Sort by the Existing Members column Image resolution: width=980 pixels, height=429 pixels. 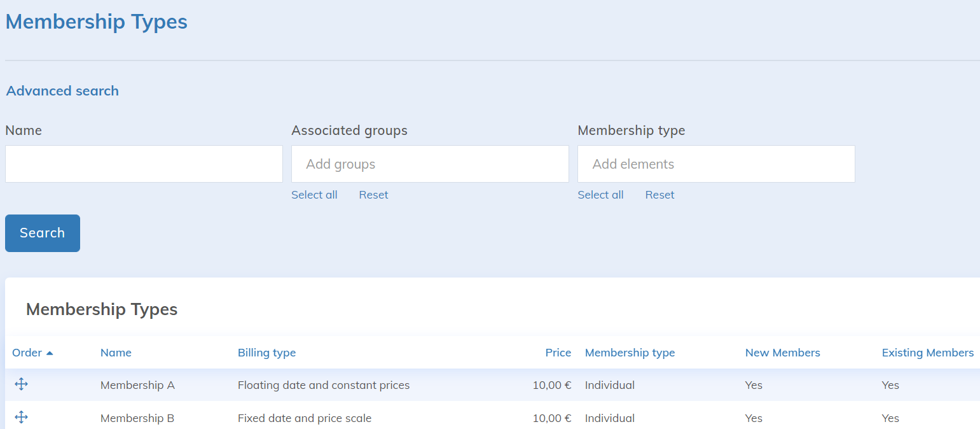pos(927,353)
